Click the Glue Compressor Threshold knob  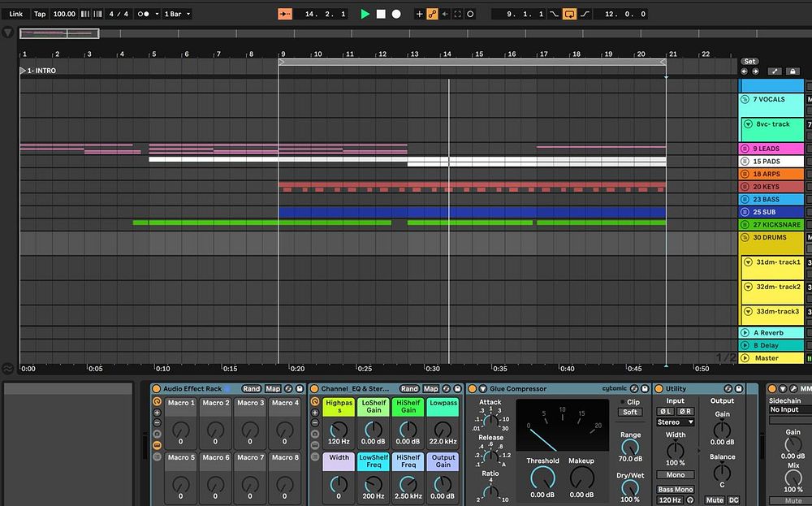(542, 478)
